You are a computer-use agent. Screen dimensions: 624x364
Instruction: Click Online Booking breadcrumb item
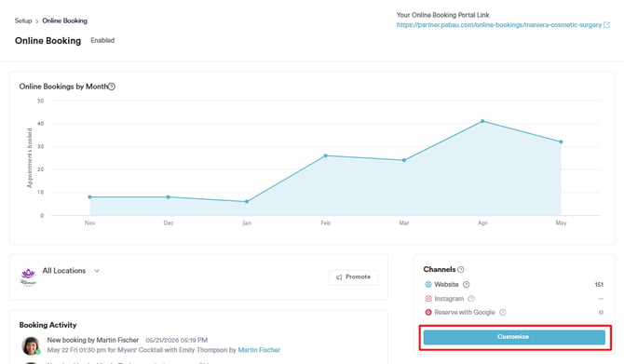click(65, 20)
